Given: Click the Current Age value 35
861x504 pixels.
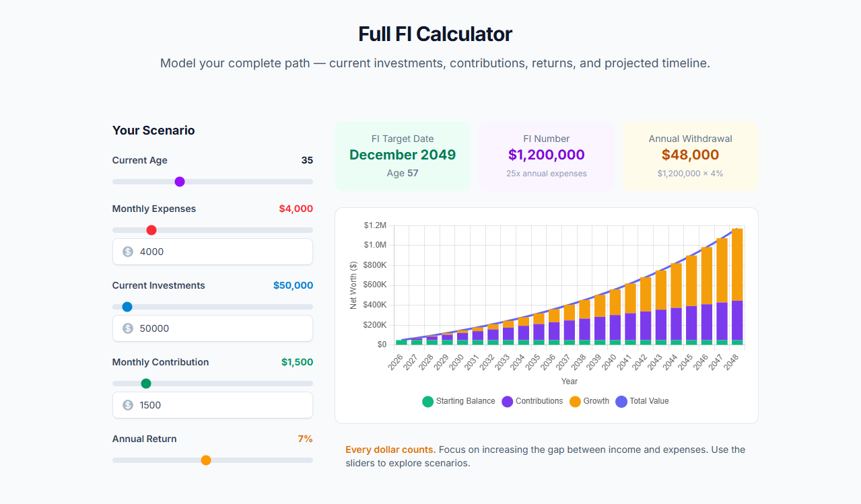Looking at the screenshot, I should tap(307, 160).
